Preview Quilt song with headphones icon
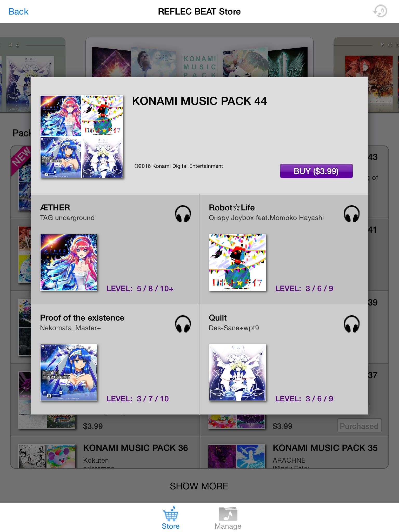Screen dimensions: 399x532 click(x=351, y=324)
